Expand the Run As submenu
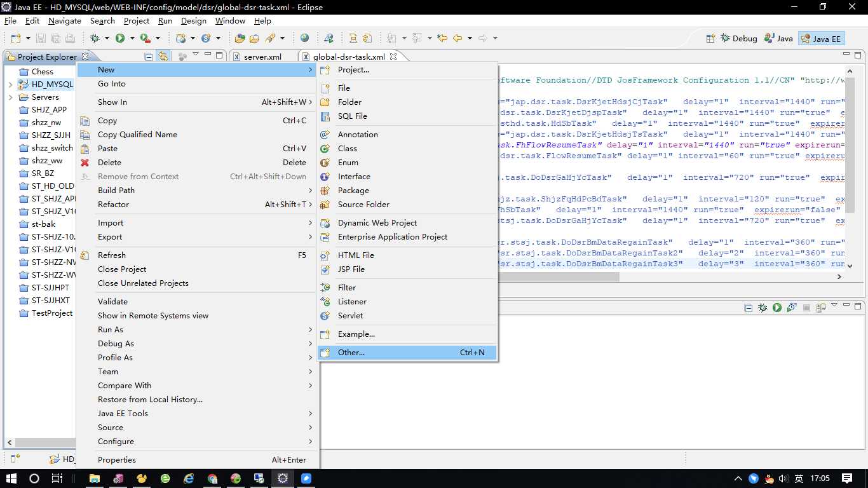The width and height of the screenshot is (868, 488). coord(197,329)
